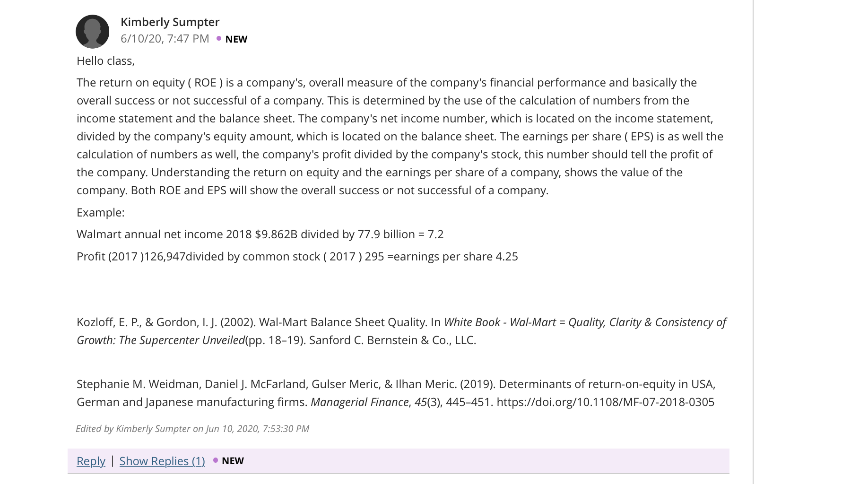
Task: Click the Kozloff & Gordon (2002) reference
Action: pyautogui.click(x=401, y=331)
